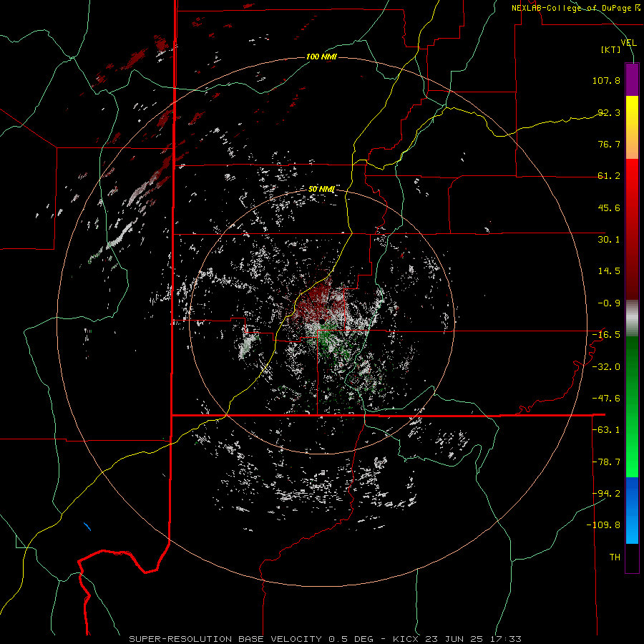This screenshot has height=644, width=644.
Task: Click the -109.8 scale value
Action: tap(603, 525)
